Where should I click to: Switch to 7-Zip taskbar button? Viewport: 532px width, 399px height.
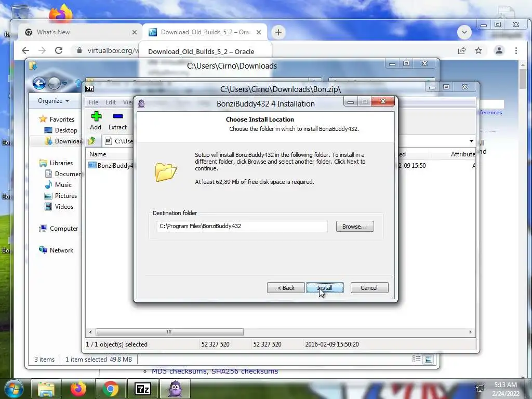[142, 389]
